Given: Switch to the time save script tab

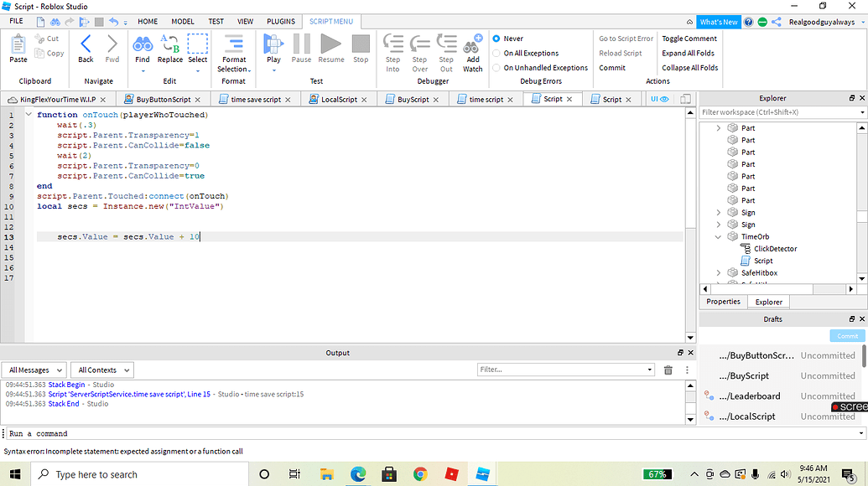Looking at the screenshot, I should [x=256, y=99].
